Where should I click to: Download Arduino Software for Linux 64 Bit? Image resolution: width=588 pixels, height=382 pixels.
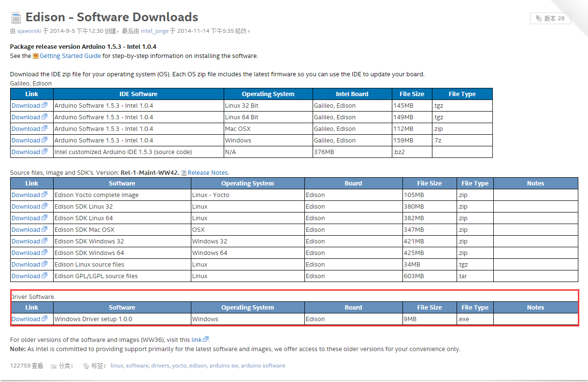pyautogui.click(x=26, y=117)
